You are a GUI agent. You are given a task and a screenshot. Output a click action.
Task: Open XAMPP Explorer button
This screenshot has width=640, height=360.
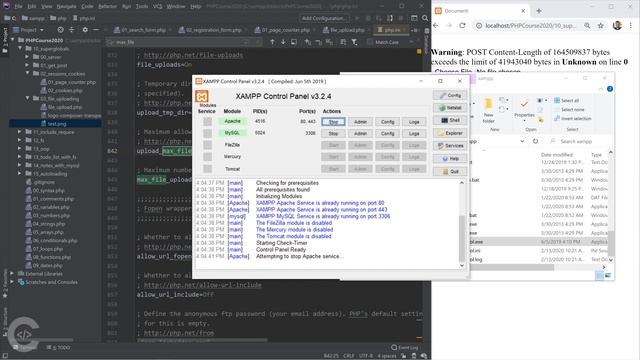point(450,133)
